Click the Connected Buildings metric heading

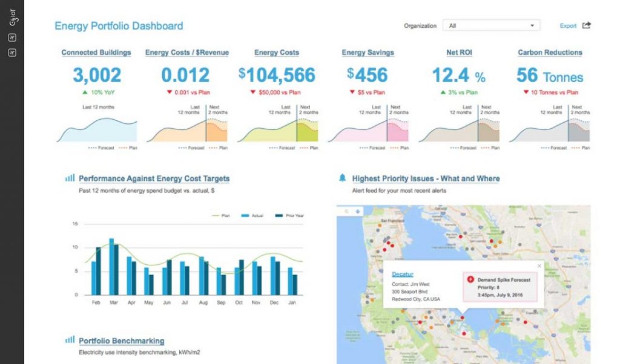point(96,52)
